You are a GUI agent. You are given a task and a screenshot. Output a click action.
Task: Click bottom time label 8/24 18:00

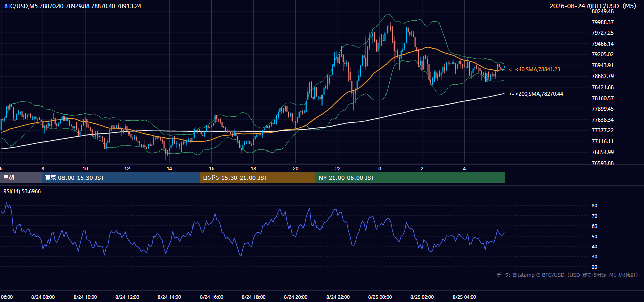pyautogui.click(x=253, y=297)
